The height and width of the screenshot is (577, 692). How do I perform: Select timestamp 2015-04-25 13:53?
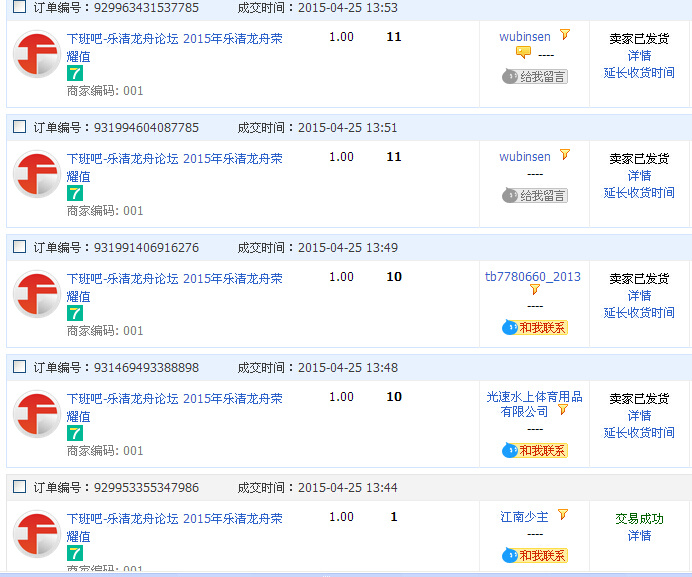pos(348,8)
